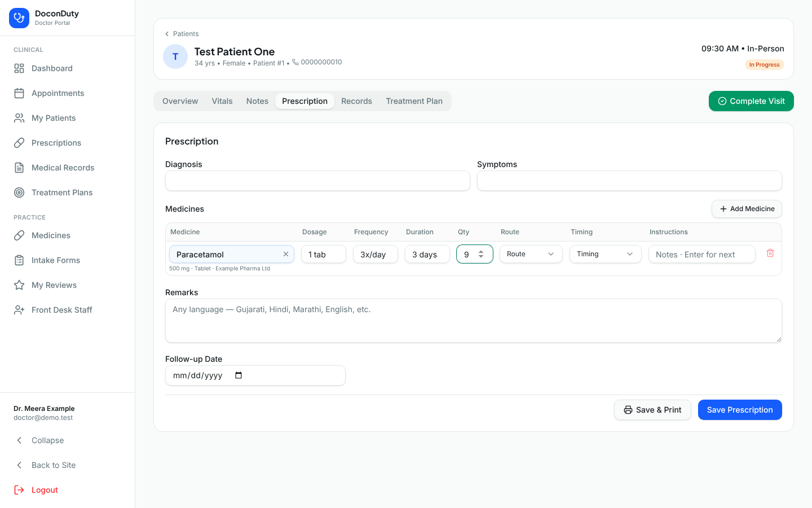Viewport: 812px width, 508px height.
Task: Click Complete Visit button
Action: (751, 101)
